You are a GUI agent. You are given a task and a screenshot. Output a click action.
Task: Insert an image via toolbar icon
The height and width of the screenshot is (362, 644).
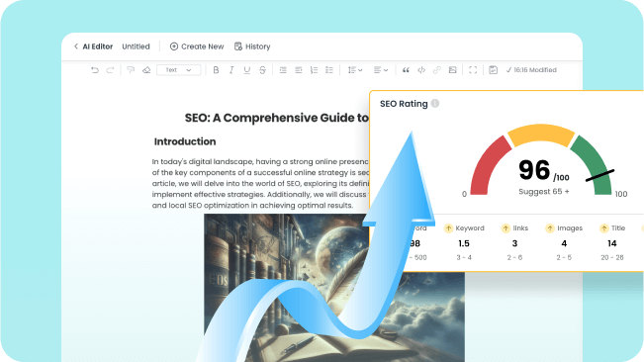pos(453,70)
